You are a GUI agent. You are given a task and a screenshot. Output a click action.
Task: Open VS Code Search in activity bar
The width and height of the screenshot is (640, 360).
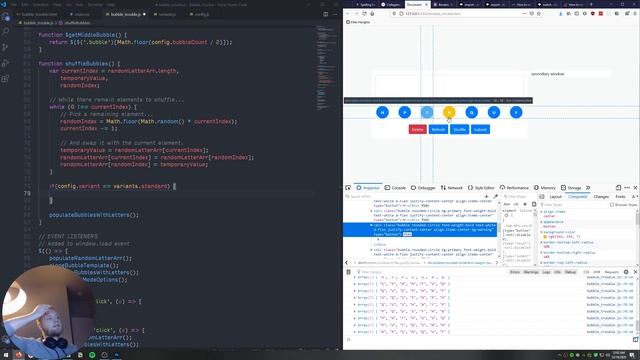(6, 32)
